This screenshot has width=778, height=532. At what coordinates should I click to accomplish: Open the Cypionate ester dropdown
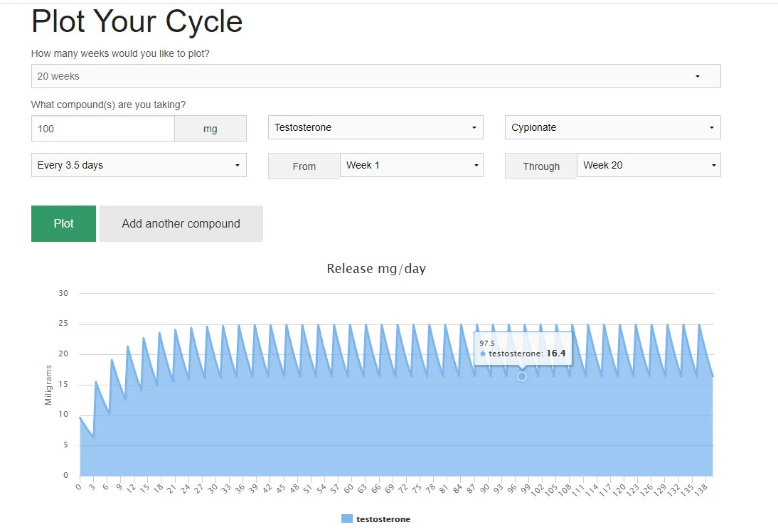(x=612, y=128)
